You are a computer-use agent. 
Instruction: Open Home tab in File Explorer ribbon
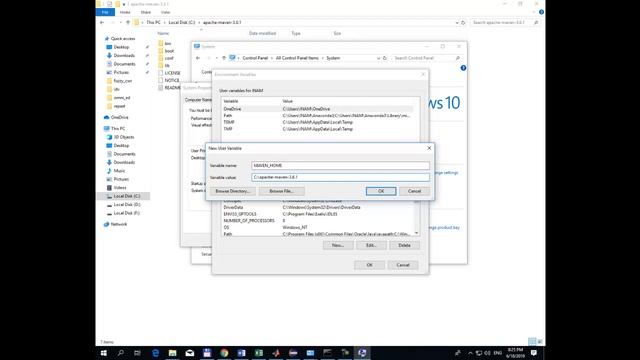point(125,12)
